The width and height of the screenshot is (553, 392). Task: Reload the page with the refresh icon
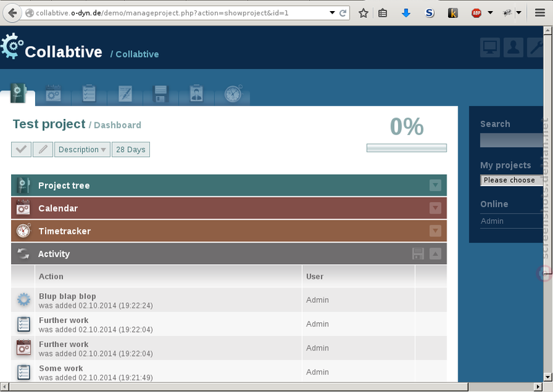342,13
